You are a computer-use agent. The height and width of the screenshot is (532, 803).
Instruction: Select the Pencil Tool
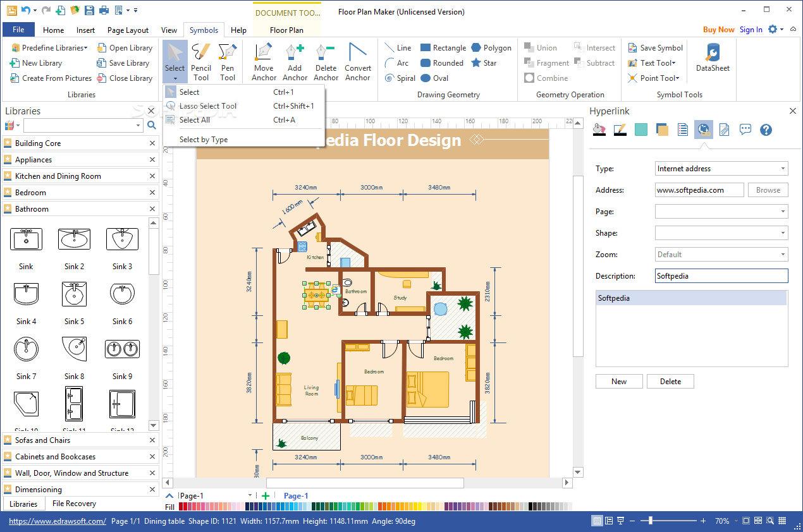point(201,62)
